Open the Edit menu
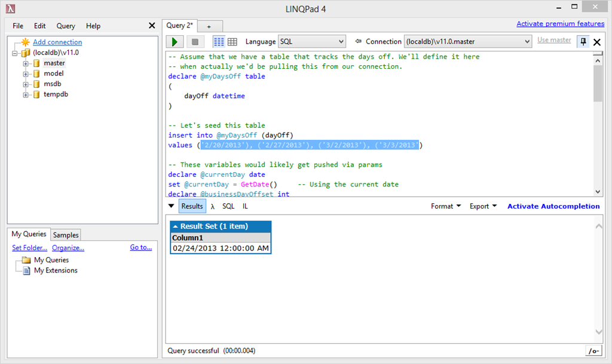The image size is (612, 364). (x=40, y=26)
